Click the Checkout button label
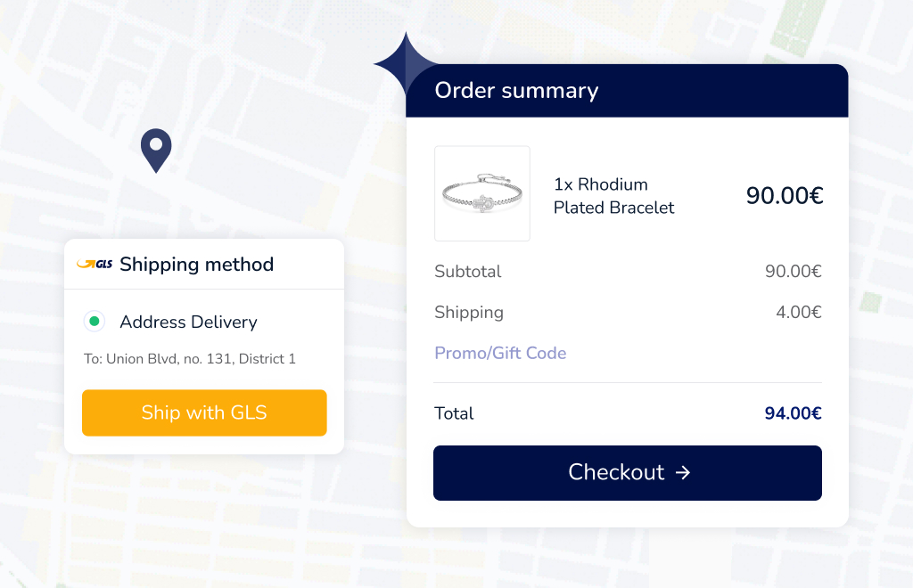Screen dimensions: 913x588 pyautogui.click(x=616, y=472)
